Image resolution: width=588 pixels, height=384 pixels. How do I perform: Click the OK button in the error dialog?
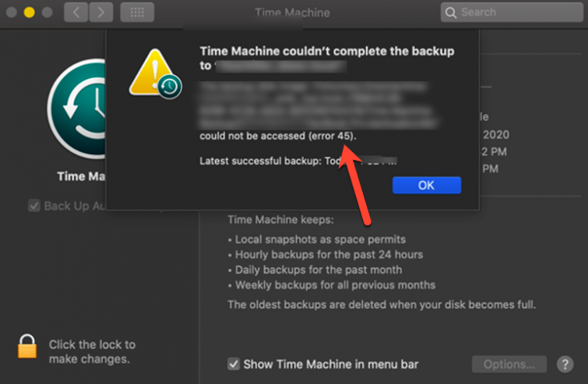tap(426, 185)
